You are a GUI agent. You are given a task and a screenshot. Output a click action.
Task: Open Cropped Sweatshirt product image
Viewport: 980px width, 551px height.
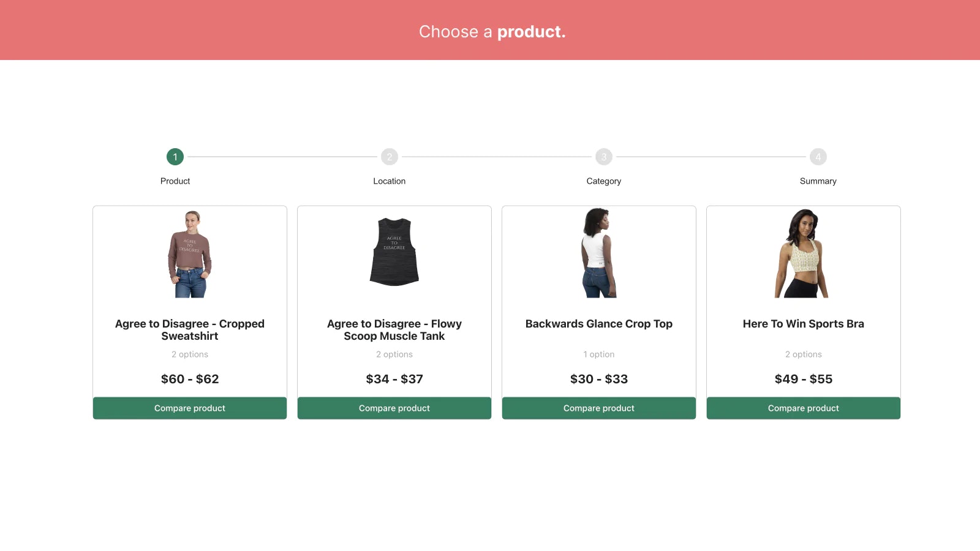[190, 253]
